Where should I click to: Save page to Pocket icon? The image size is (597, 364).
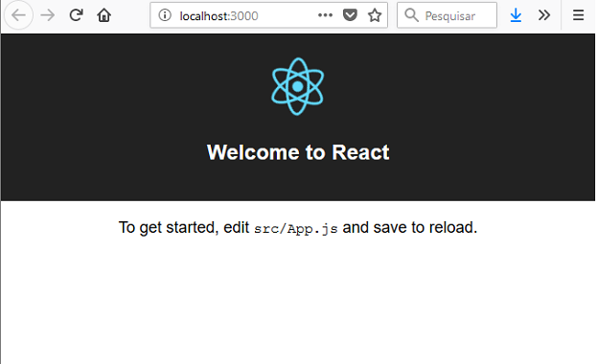tap(350, 15)
